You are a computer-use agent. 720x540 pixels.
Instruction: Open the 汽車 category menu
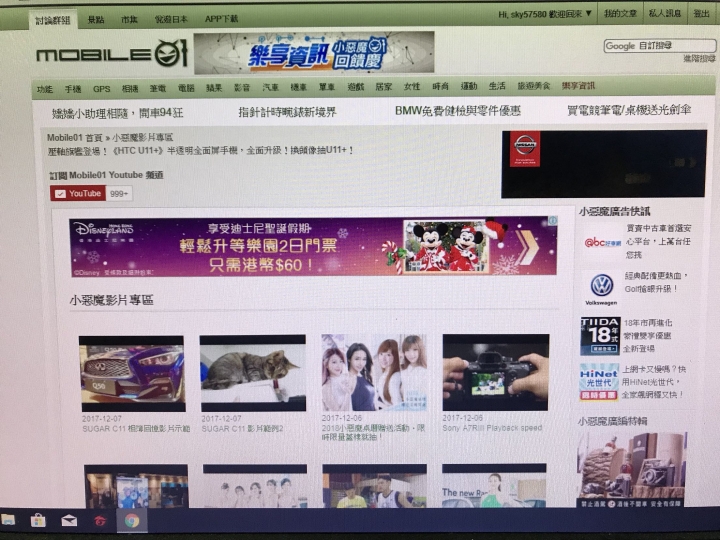pyautogui.click(x=270, y=87)
